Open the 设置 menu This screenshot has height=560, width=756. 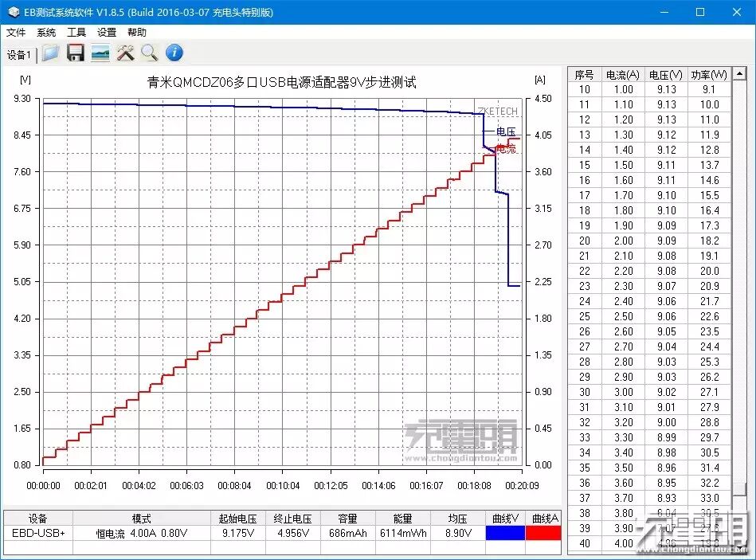107,33
